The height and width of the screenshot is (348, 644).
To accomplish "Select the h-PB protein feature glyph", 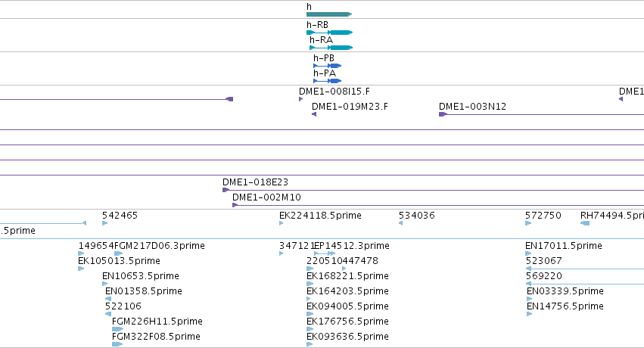I will pyautogui.click(x=328, y=66).
